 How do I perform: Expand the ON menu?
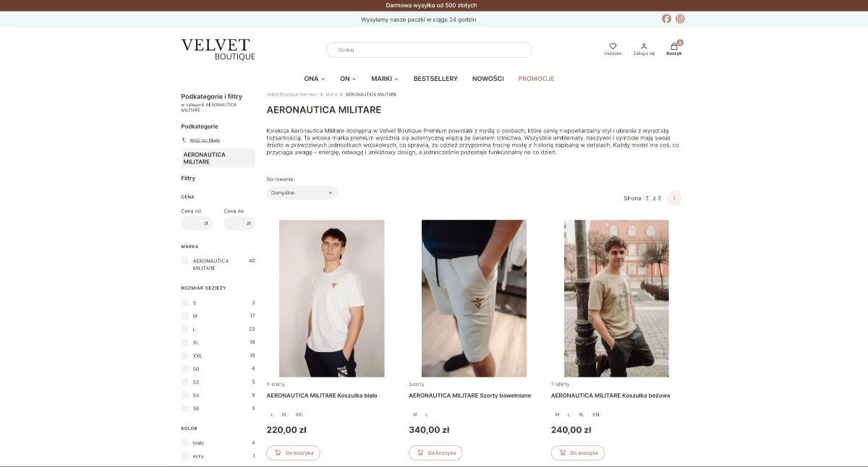point(348,79)
